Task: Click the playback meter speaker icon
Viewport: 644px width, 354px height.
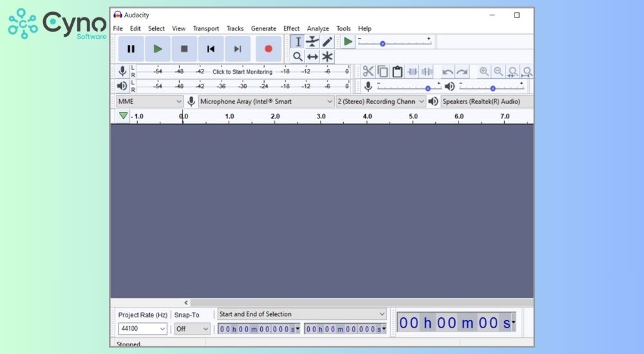Action: pyautogui.click(x=122, y=86)
